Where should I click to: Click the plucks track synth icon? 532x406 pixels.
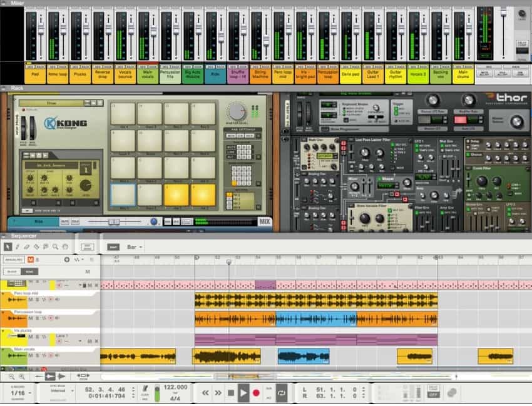pyautogui.click(x=17, y=336)
